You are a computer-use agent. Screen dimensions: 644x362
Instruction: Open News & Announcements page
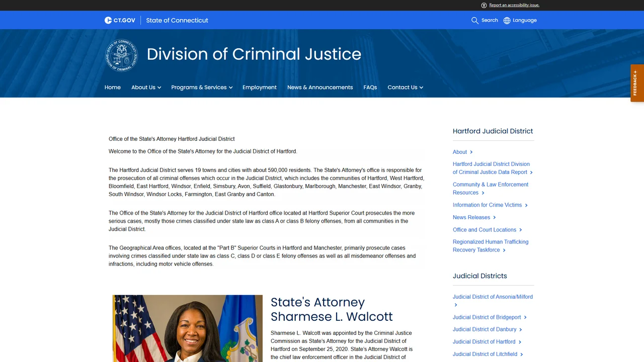click(x=320, y=87)
